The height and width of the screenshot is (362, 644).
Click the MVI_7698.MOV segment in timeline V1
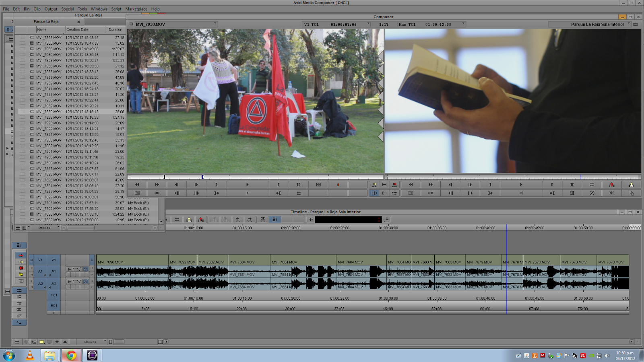coord(132,260)
